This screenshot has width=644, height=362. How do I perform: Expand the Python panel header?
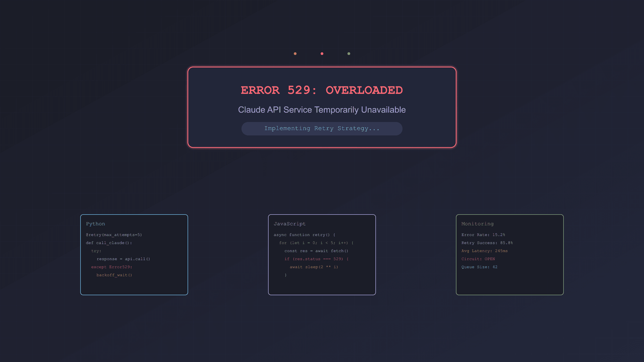(96, 224)
